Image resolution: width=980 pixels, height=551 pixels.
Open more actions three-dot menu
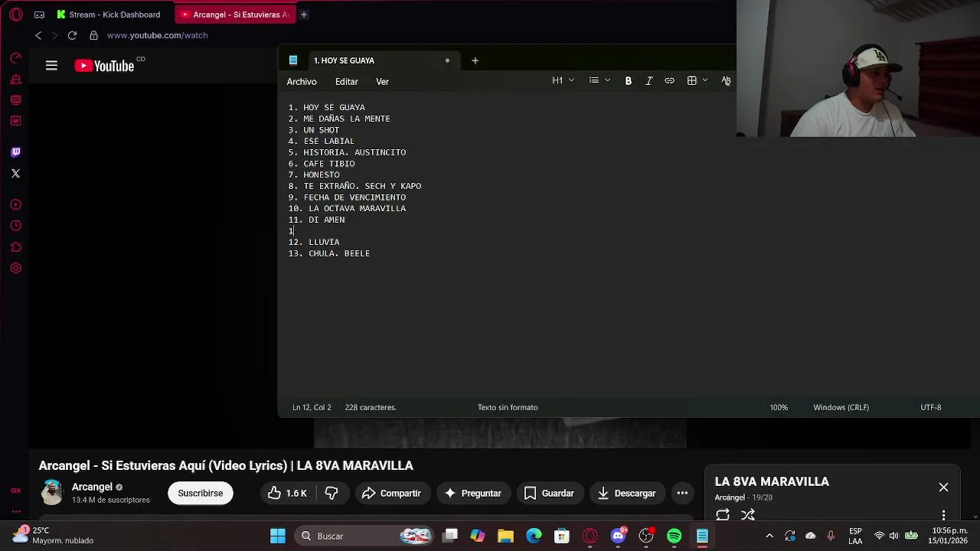(x=682, y=493)
